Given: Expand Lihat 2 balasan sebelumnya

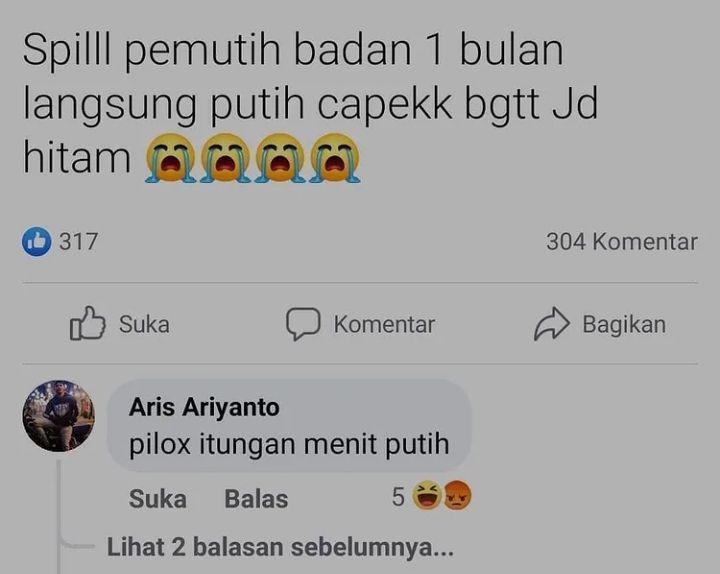Looking at the screenshot, I should click(x=280, y=547).
